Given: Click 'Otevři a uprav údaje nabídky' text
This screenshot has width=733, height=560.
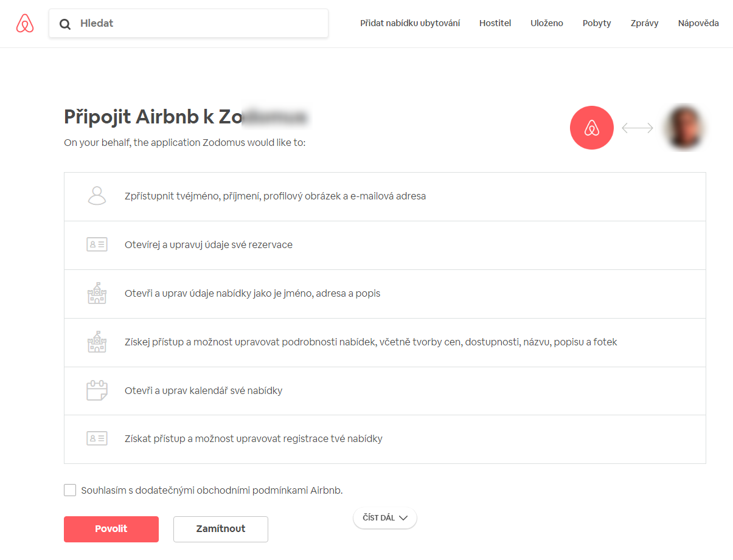Looking at the screenshot, I should tap(252, 293).
